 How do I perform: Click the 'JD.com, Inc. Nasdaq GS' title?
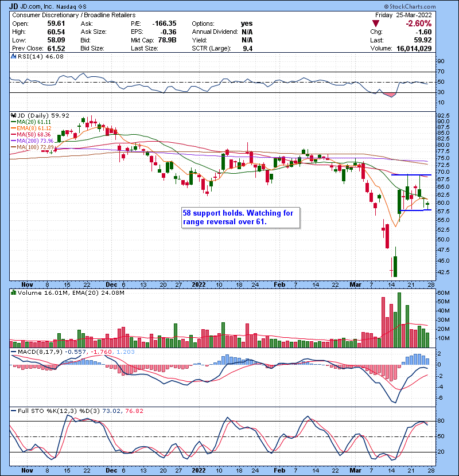coord(53,6)
